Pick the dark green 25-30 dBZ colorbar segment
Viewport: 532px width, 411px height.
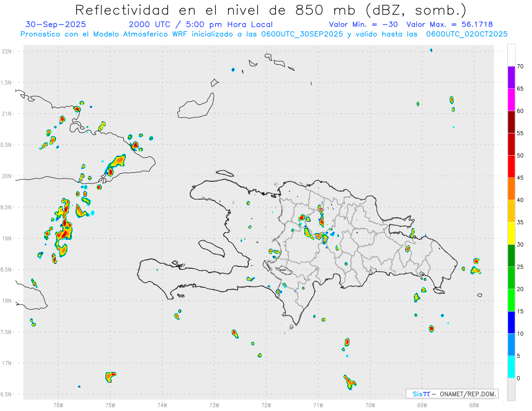[x=511, y=255]
